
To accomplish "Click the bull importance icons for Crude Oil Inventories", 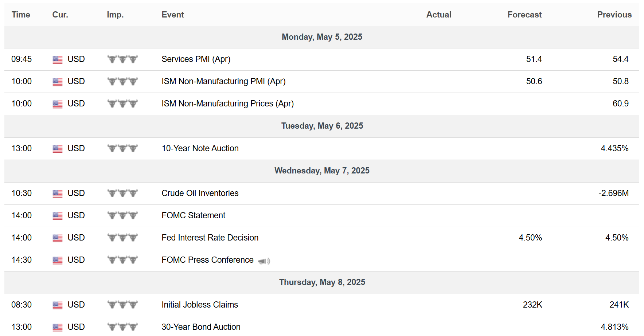I will tap(122, 193).
